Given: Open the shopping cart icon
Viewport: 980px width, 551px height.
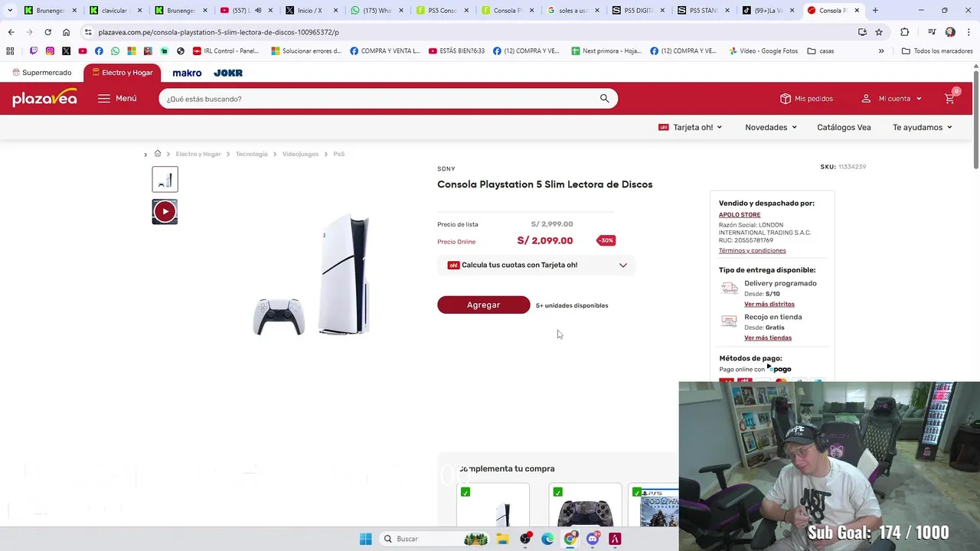Looking at the screenshot, I should pyautogui.click(x=949, y=98).
